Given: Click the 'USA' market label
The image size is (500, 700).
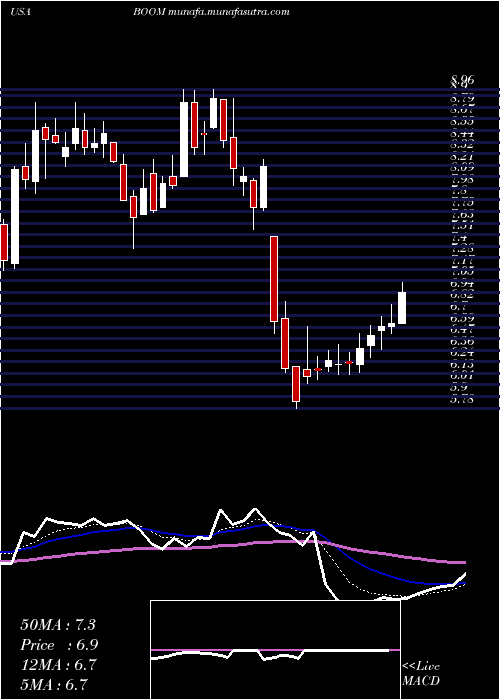Looking at the screenshot, I should [20, 12].
